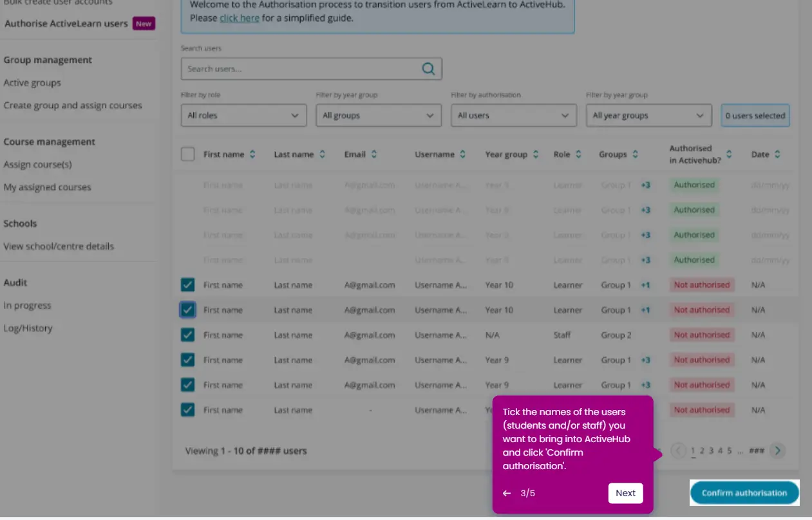Go to next page with right chevron
The image size is (812, 520).
tap(778, 450)
